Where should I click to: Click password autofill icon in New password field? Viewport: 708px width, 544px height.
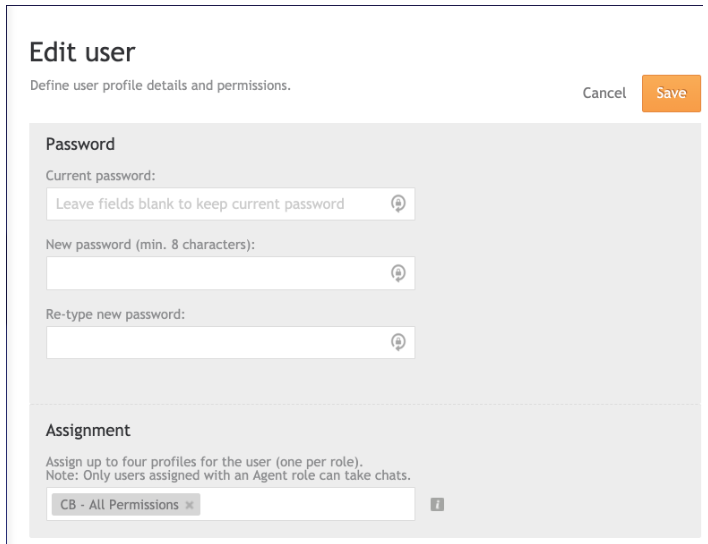pos(398,273)
